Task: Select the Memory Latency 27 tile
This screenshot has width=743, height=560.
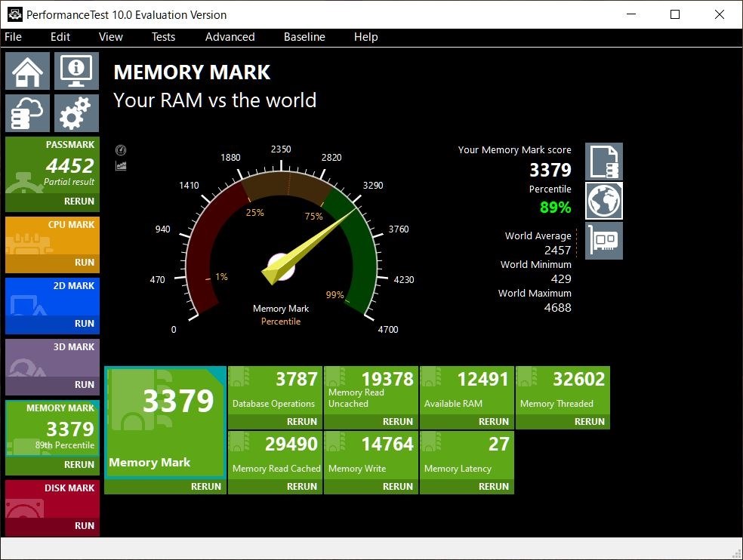Action: (x=467, y=455)
